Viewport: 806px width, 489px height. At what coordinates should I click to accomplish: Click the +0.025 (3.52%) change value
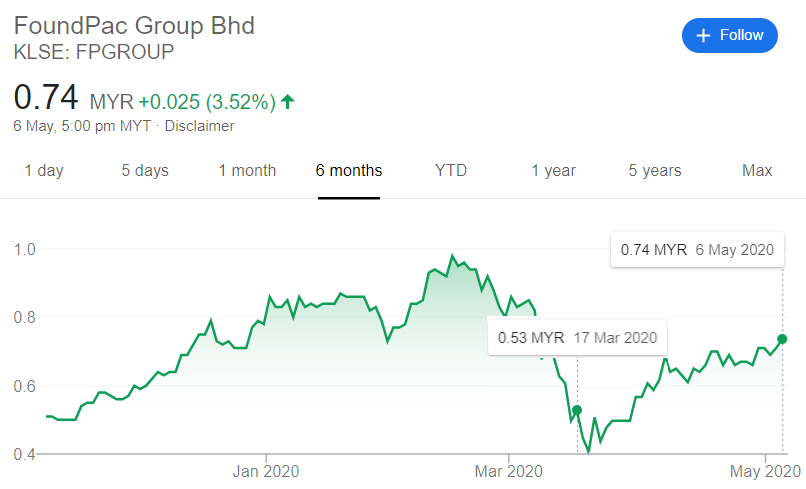[x=207, y=102]
